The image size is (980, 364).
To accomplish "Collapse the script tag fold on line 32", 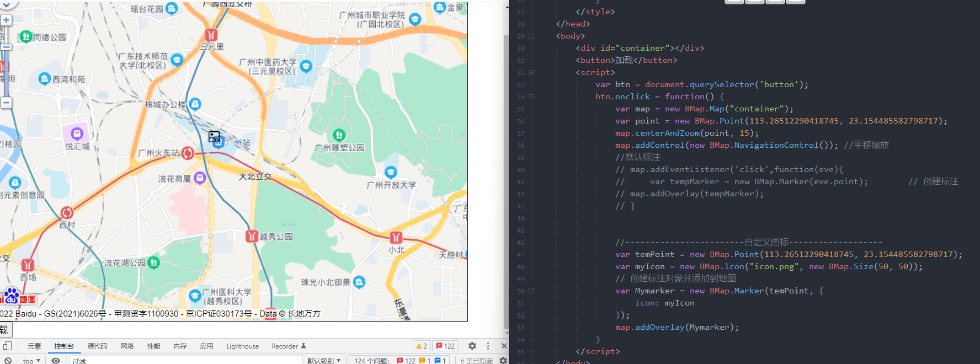I will 531,73.
